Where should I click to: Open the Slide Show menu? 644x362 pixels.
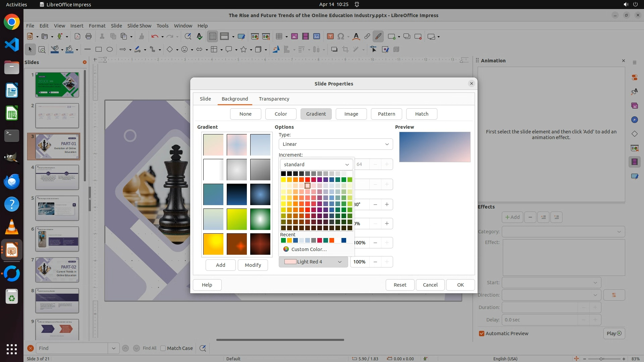tap(139, 26)
